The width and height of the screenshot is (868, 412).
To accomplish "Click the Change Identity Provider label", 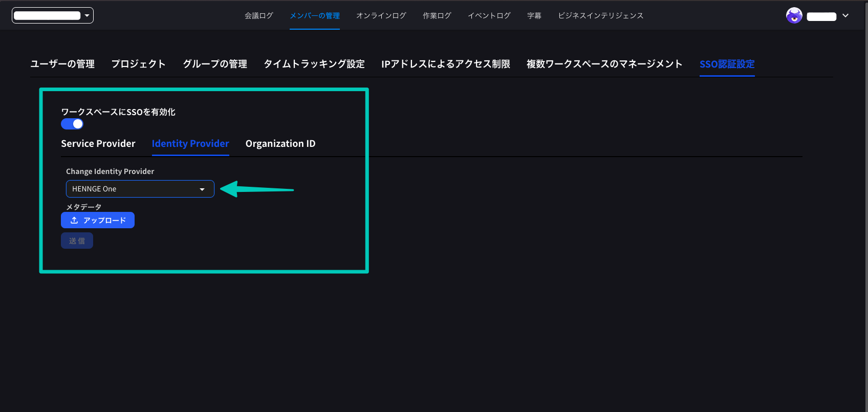I will point(110,171).
